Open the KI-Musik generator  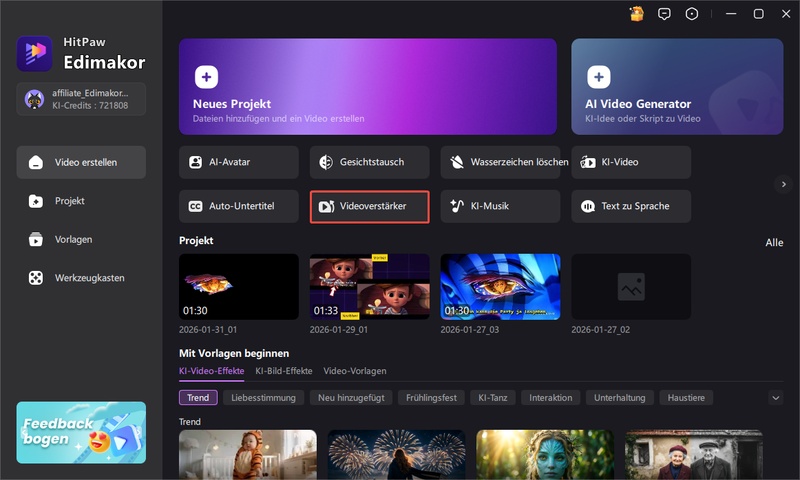coord(501,206)
